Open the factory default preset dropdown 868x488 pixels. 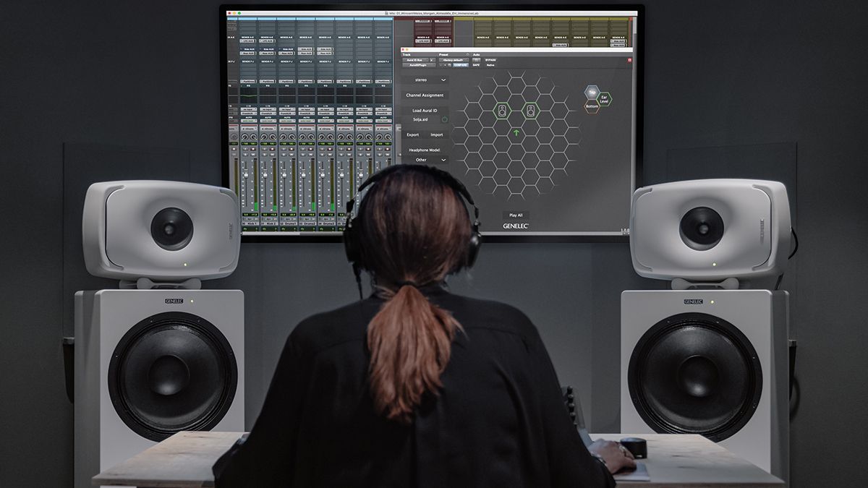tap(454, 59)
